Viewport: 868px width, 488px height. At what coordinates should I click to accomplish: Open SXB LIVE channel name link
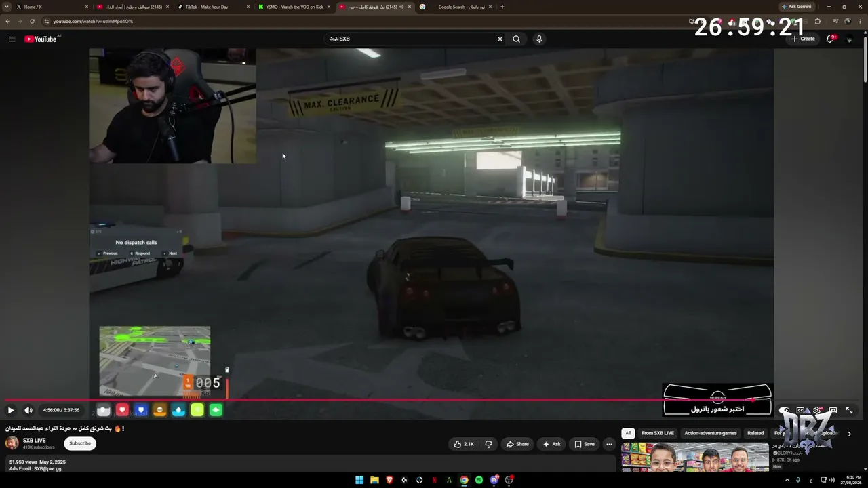click(35, 441)
